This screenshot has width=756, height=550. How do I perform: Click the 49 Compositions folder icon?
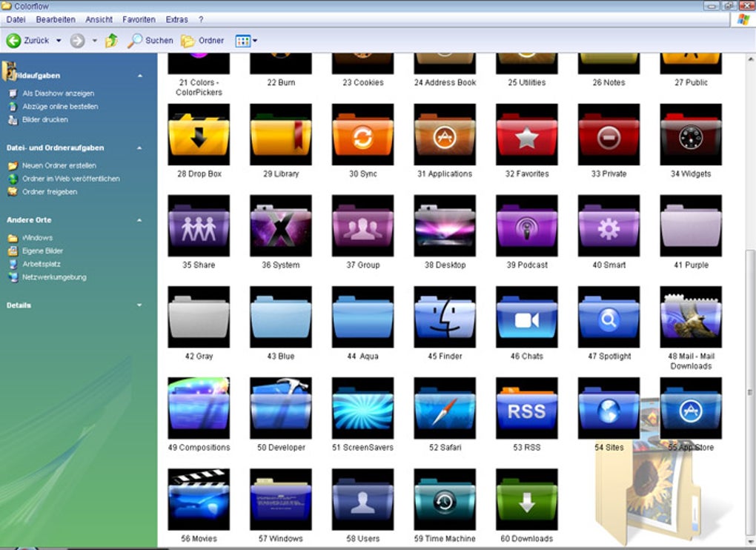tap(199, 408)
